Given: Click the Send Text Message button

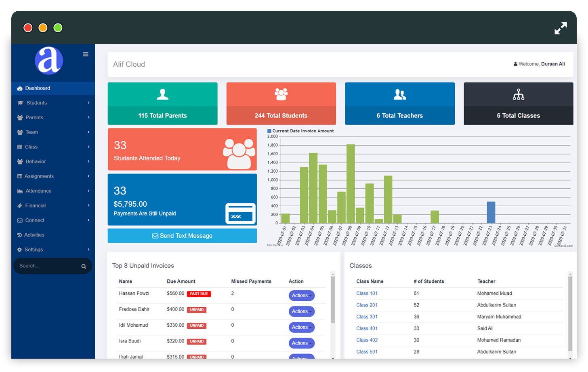Looking at the screenshot, I should [x=182, y=236].
